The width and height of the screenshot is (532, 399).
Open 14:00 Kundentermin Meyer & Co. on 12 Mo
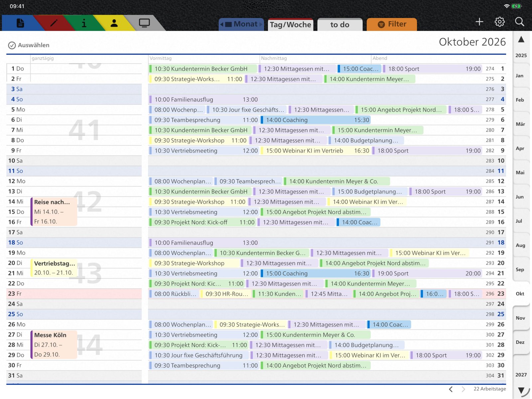point(337,182)
